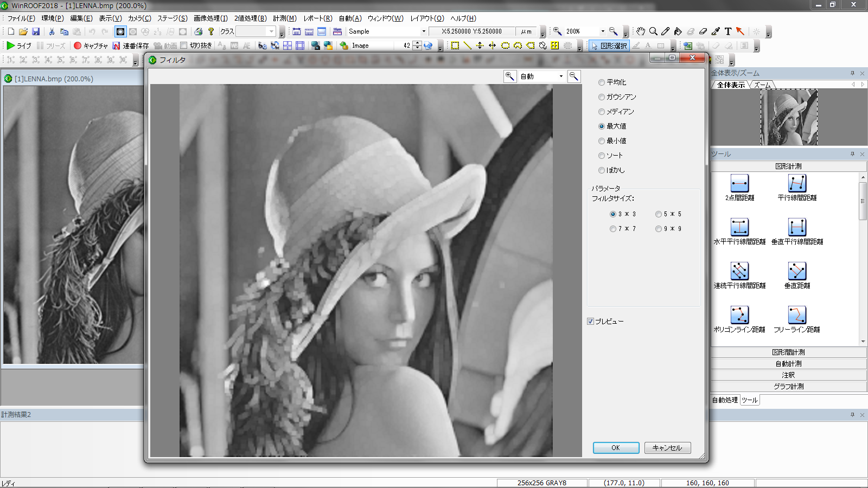
Task: Click the 連番保存 sequential save icon
Action: (x=130, y=46)
